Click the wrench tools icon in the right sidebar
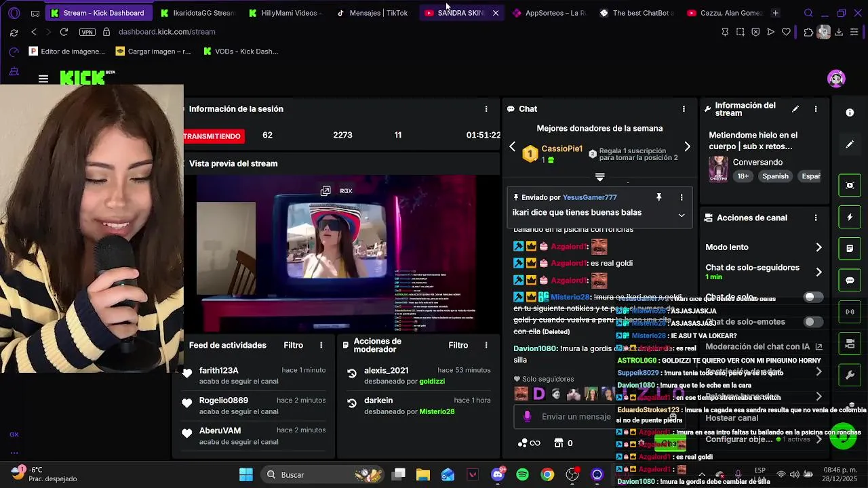This screenshot has width=868, height=488. click(x=850, y=375)
